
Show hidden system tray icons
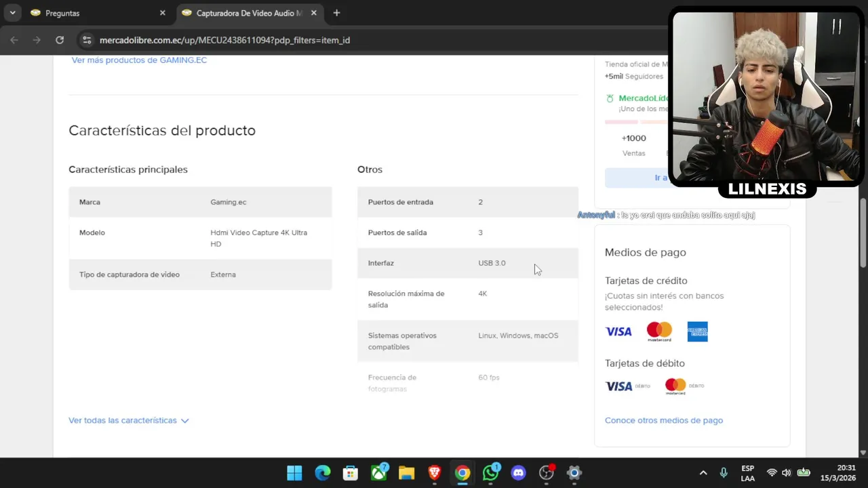[x=703, y=473]
